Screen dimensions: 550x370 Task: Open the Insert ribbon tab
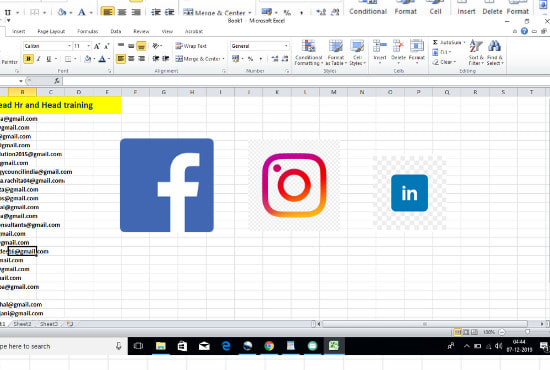coord(19,32)
